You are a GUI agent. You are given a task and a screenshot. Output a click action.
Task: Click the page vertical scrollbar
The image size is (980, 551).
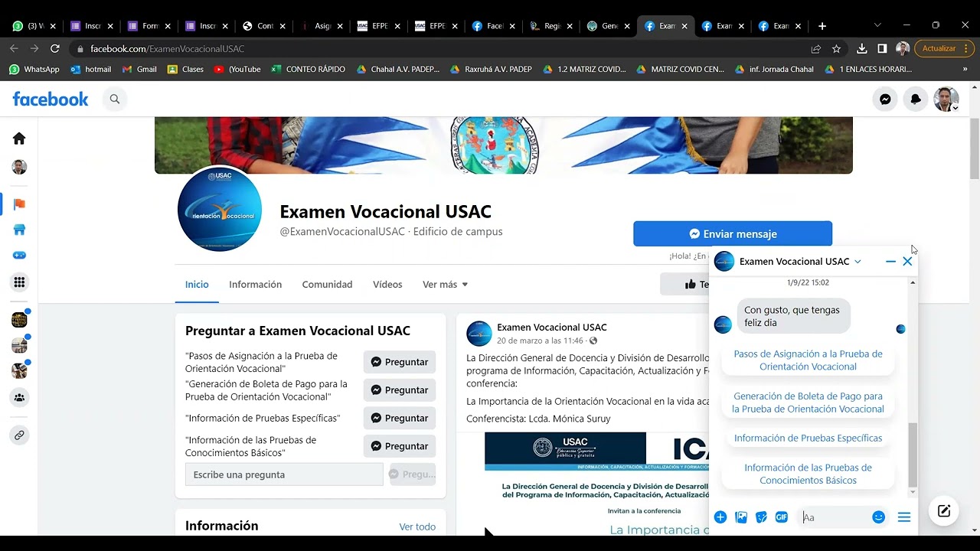tap(974, 149)
